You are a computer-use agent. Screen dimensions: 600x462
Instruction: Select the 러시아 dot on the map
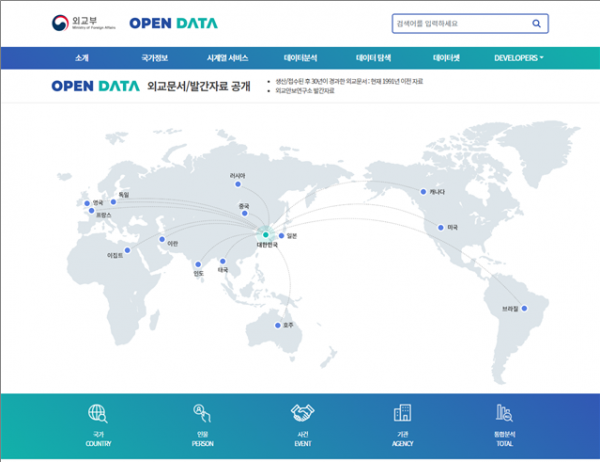click(237, 184)
